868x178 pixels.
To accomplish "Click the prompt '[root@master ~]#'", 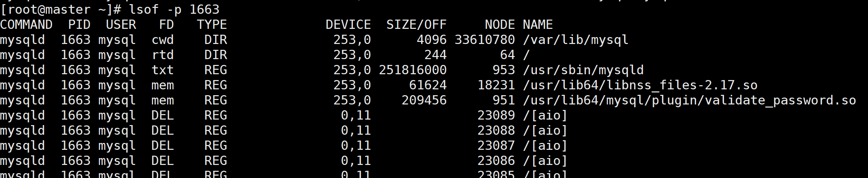I will (61, 10).
